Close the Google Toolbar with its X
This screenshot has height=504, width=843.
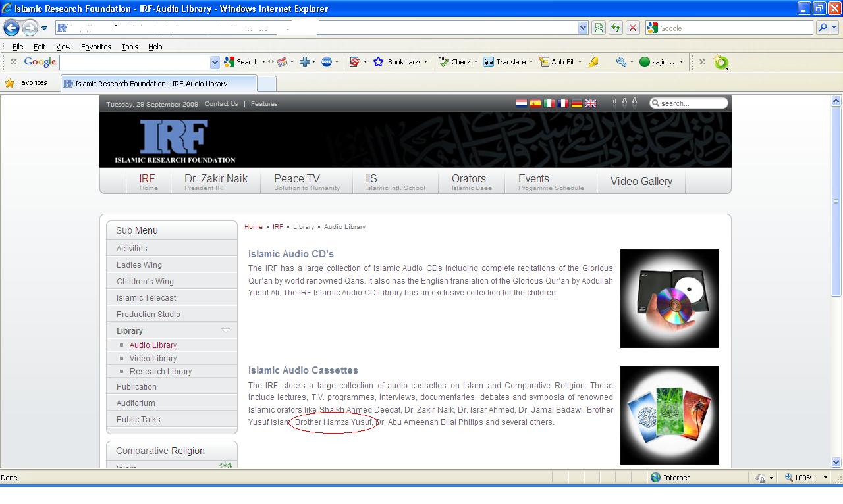coord(13,62)
